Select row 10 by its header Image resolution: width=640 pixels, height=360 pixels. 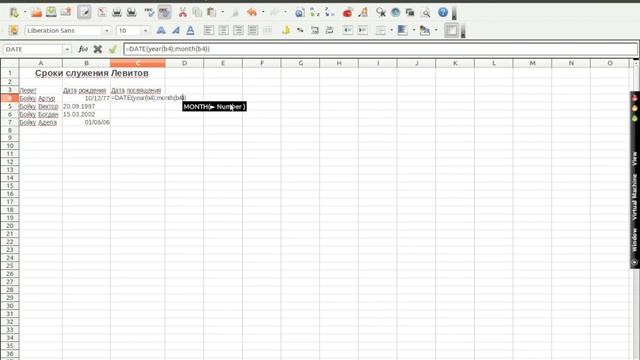point(10,146)
